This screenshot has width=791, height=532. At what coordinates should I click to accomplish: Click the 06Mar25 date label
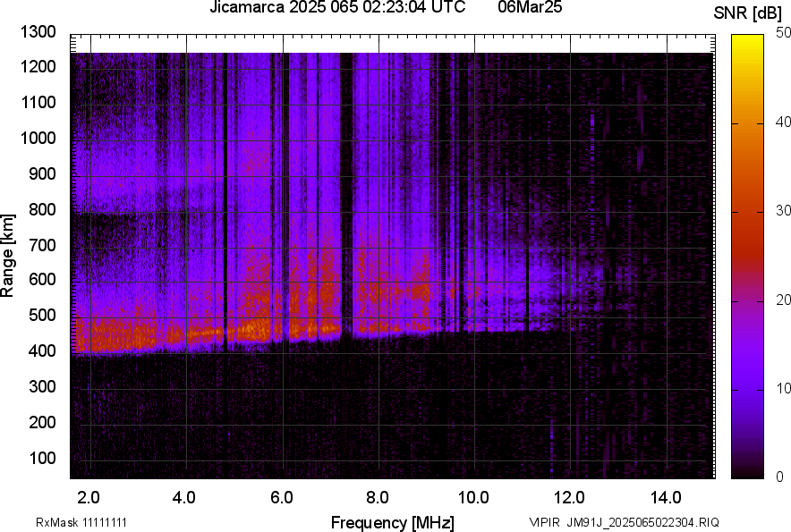pyautogui.click(x=528, y=8)
